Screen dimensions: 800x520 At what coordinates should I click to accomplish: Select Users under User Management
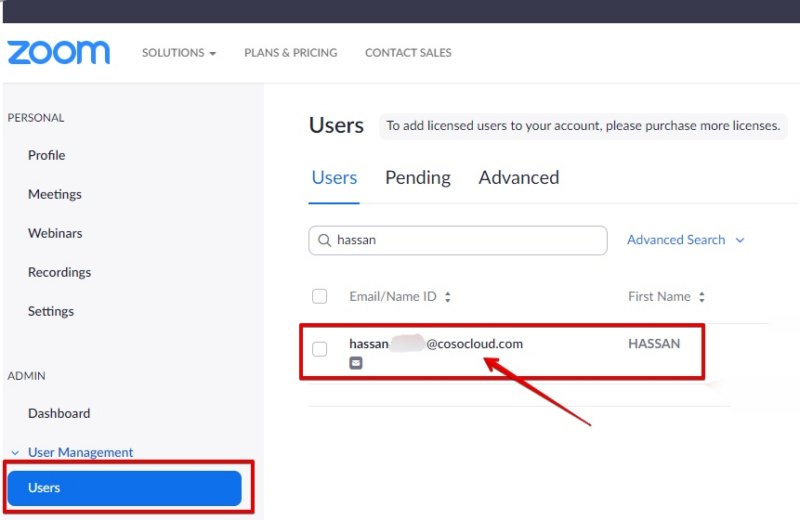(x=124, y=488)
